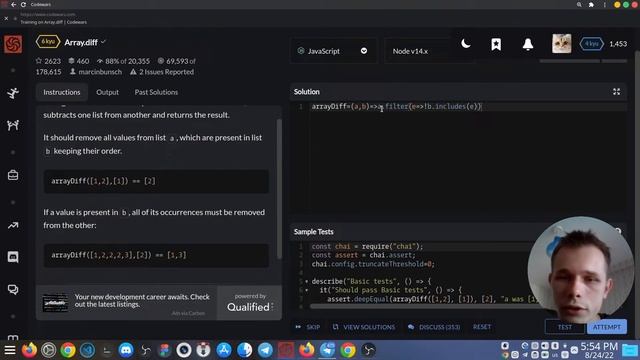Click the RESET button

(x=482, y=327)
